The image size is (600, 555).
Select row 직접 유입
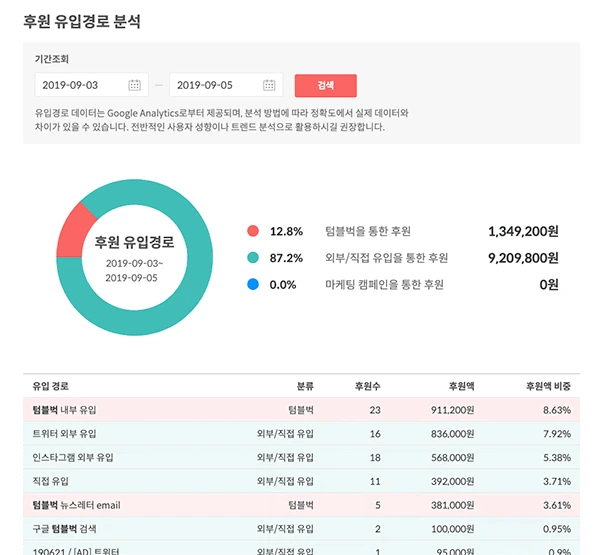tap(302, 481)
